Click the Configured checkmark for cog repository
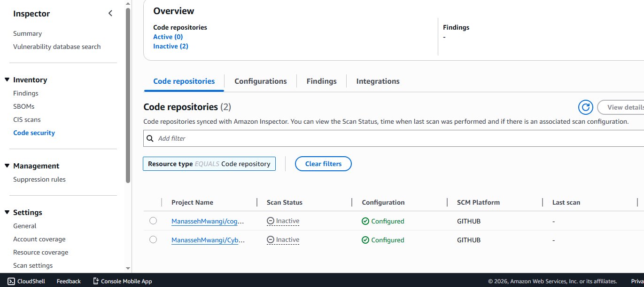 click(365, 221)
